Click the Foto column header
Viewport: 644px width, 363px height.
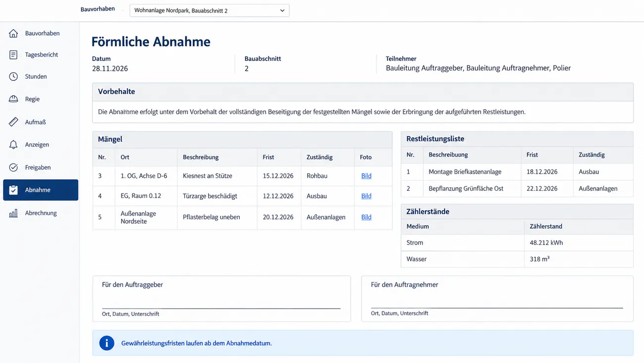(366, 157)
